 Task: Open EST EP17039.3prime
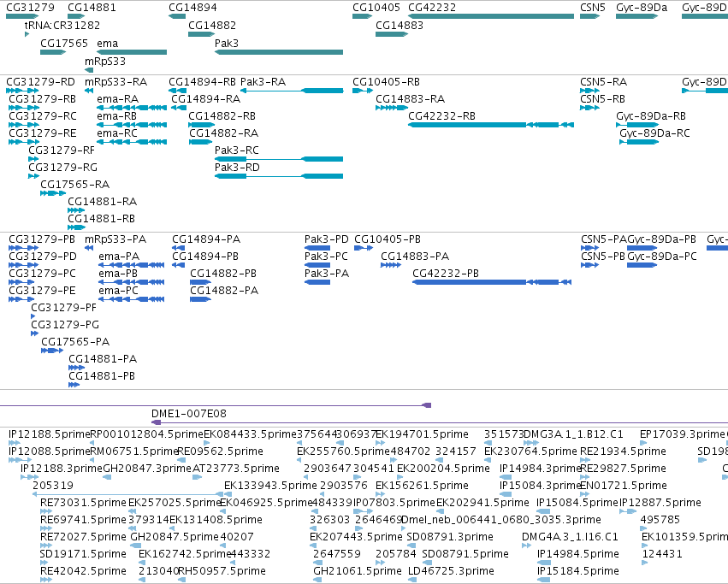[682, 434]
